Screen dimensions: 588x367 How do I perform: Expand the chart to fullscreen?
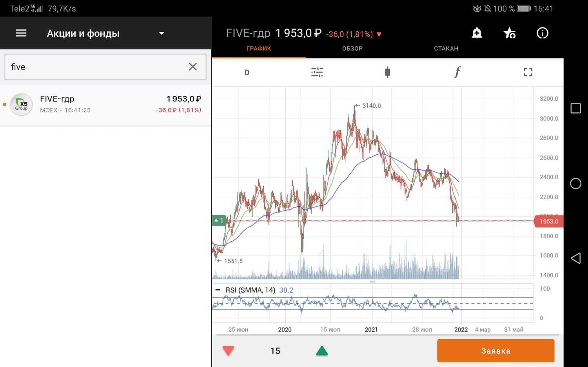tap(528, 72)
